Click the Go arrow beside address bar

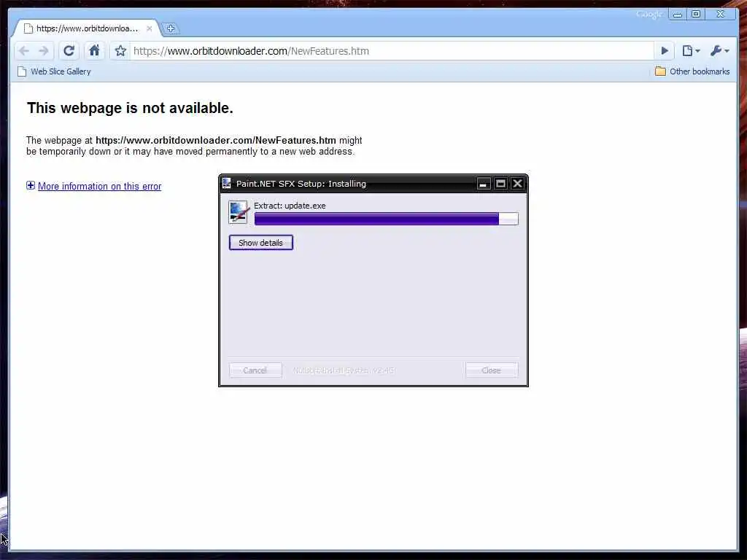pyautogui.click(x=665, y=50)
